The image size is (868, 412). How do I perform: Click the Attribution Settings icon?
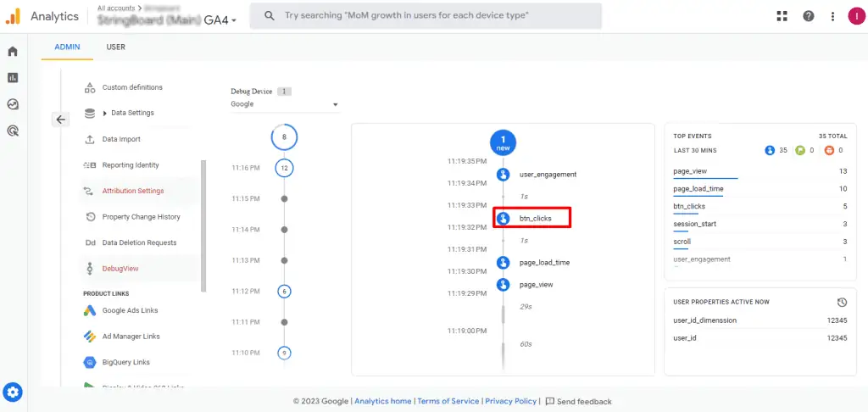coord(89,191)
